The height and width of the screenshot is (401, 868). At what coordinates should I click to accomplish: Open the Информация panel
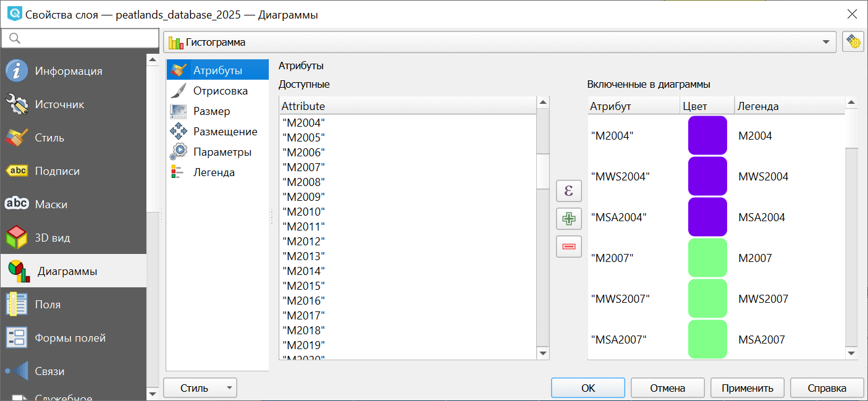[x=62, y=70]
